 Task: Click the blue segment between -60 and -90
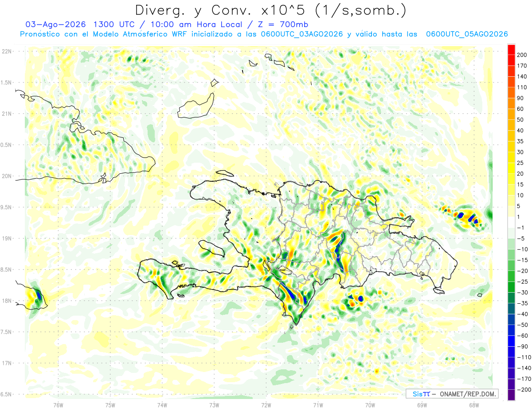point(511,341)
